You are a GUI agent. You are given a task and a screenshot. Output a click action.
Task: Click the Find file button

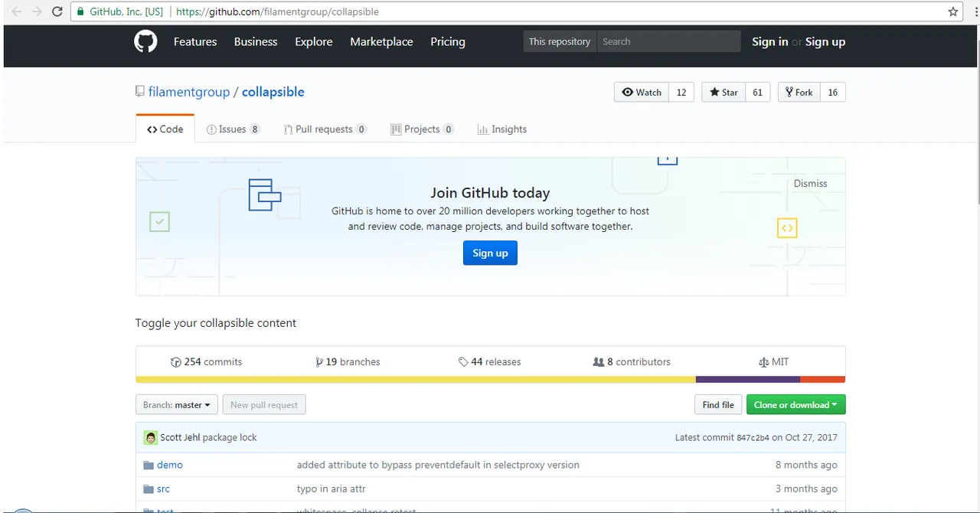point(718,404)
